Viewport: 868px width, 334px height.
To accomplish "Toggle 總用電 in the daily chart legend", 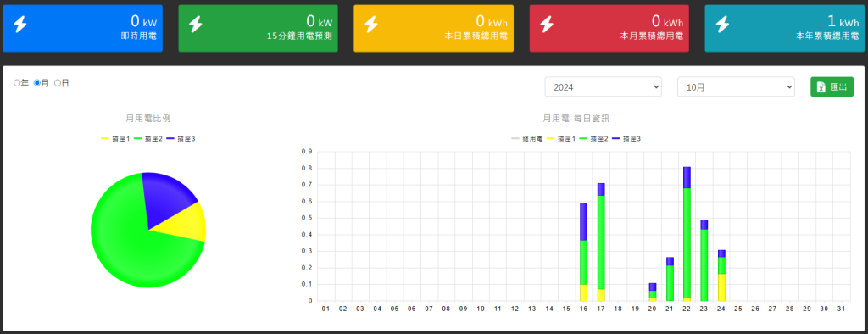I will pos(527,138).
